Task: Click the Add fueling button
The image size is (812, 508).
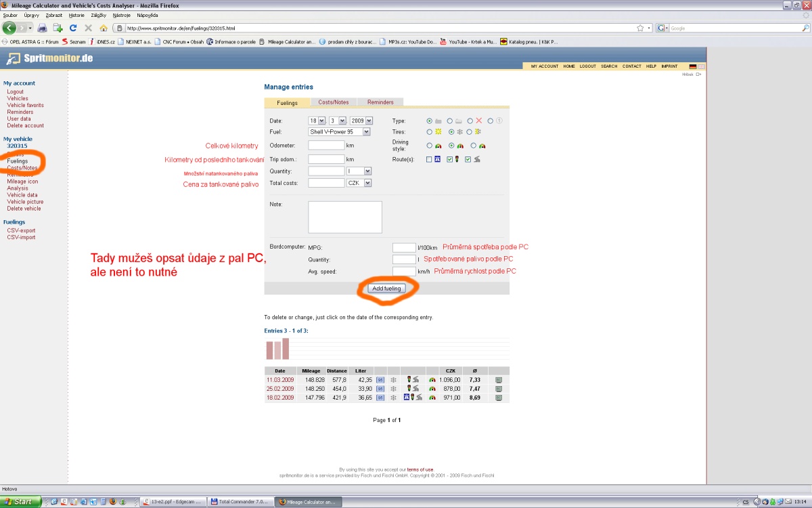Action: [386, 289]
